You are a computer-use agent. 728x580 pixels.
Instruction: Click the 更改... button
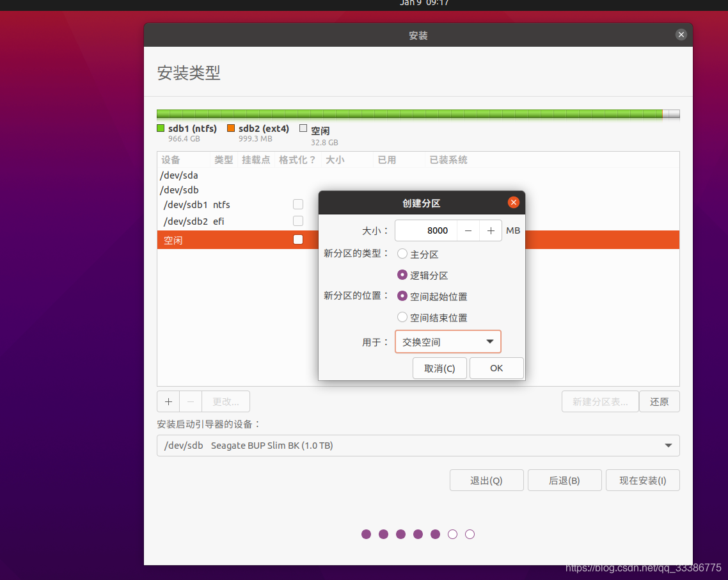tap(226, 401)
